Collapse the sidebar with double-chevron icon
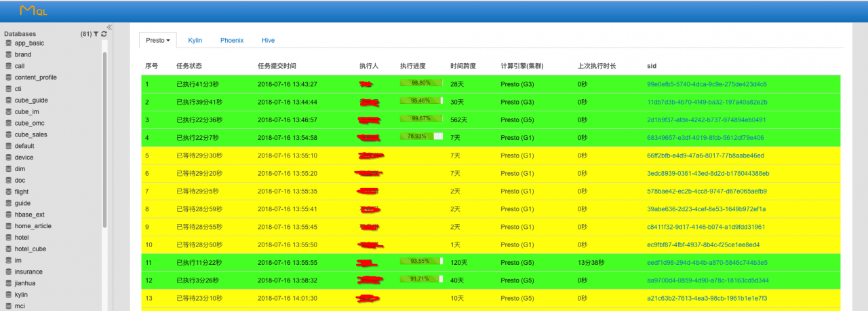This screenshot has height=311, width=868. 109,27
